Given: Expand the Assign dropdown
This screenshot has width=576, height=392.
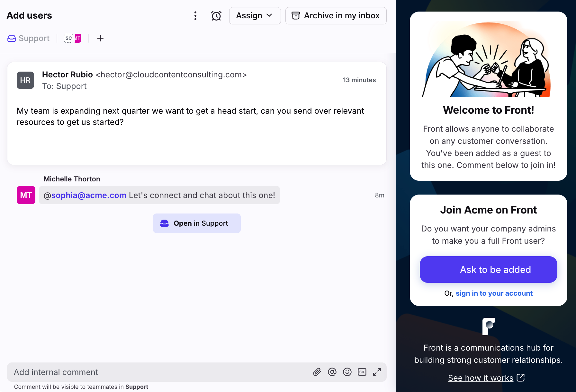Looking at the screenshot, I should coord(255,16).
